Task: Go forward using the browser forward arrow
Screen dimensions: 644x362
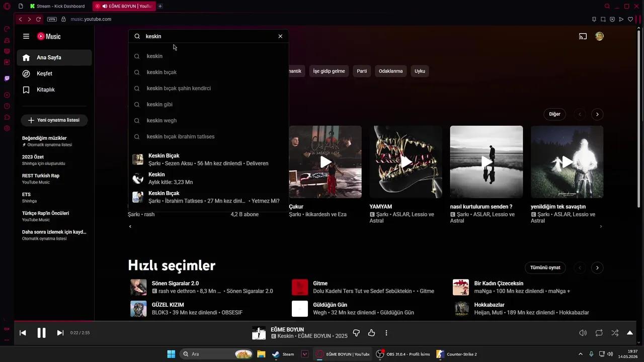Action: point(29,19)
